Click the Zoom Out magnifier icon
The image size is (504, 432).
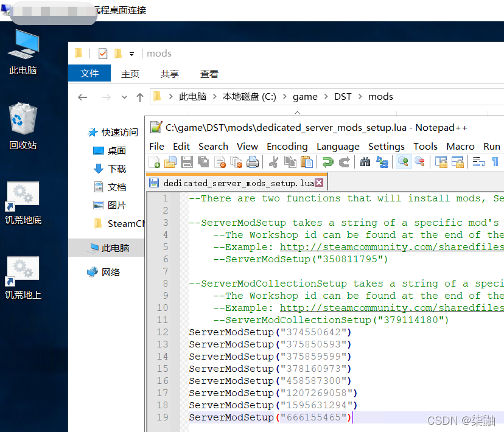[x=419, y=162]
